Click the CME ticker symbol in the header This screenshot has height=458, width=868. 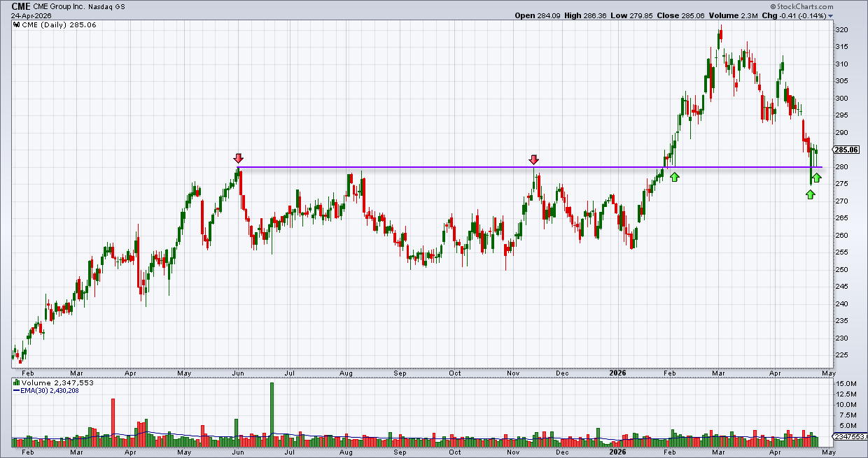click(21, 6)
